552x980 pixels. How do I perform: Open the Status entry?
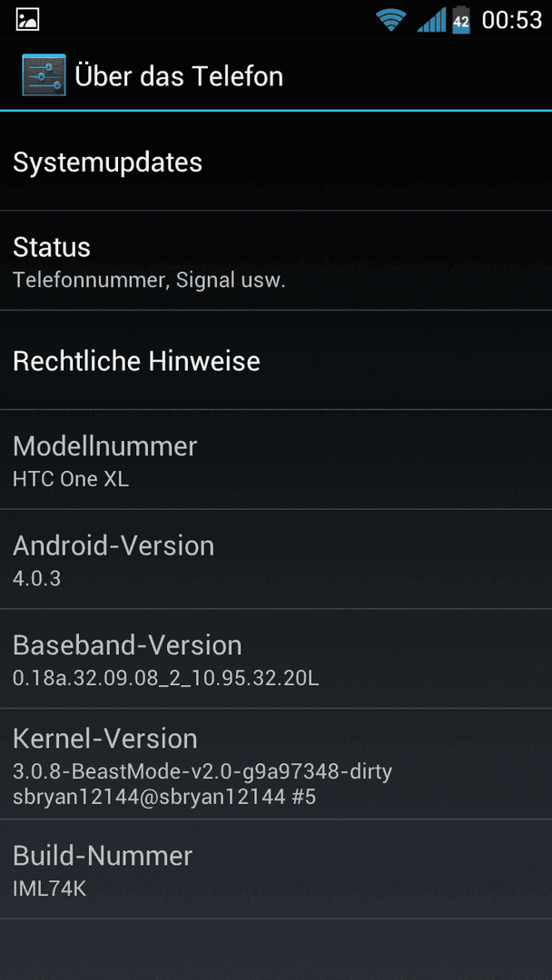click(276, 260)
